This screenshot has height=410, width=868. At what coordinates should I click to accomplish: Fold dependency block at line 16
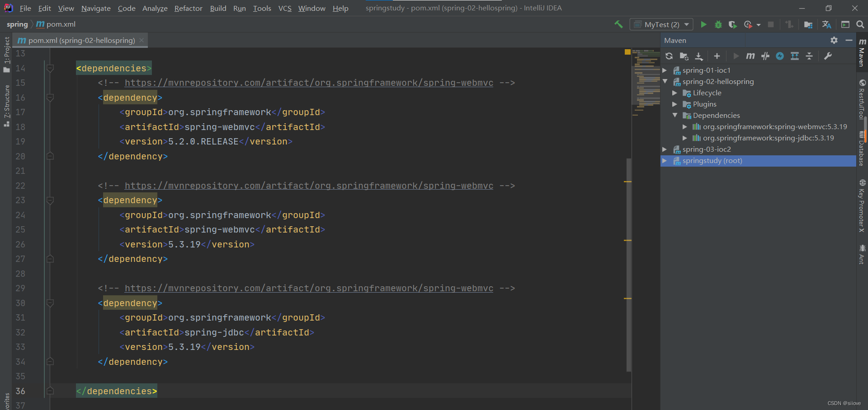[x=50, y=98]
